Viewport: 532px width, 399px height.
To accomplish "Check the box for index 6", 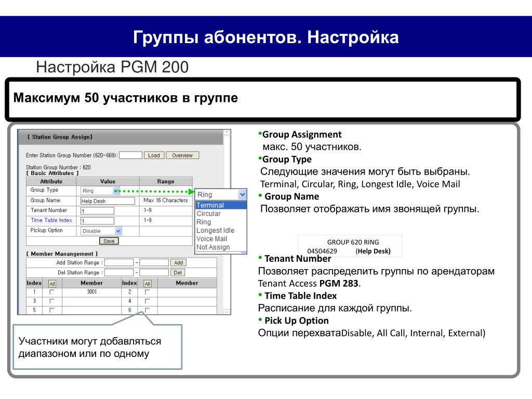I will pyautogui.click(x=147, y=310).
